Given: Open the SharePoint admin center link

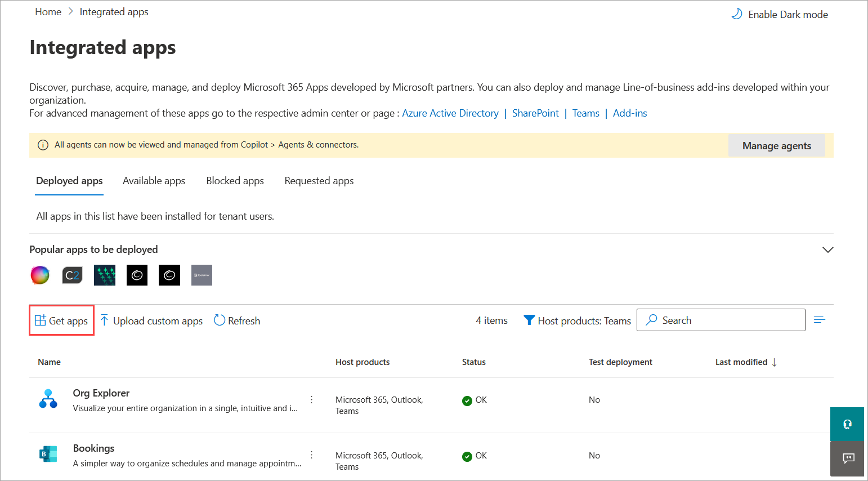Looking at the screenshot, I should pyautogui.click(x=535, y=113).
